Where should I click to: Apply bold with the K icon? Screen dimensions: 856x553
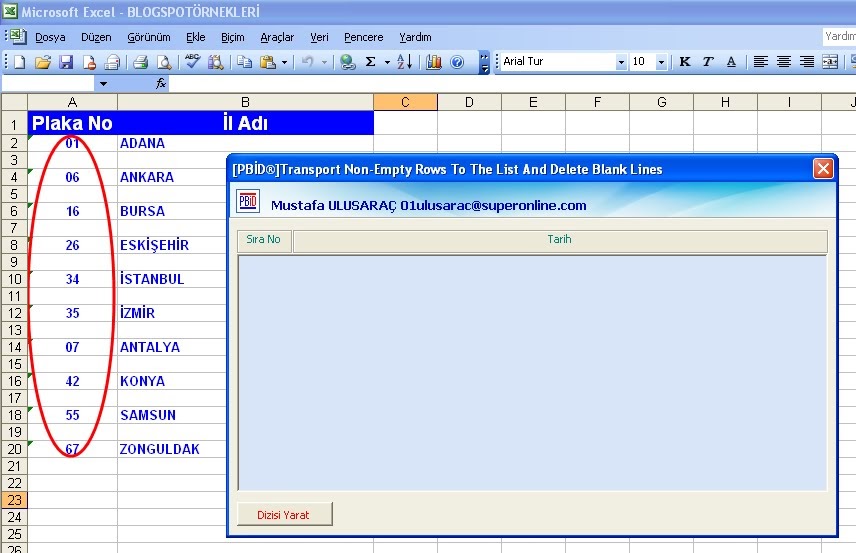pyautogui.click(x=685, y=62)
